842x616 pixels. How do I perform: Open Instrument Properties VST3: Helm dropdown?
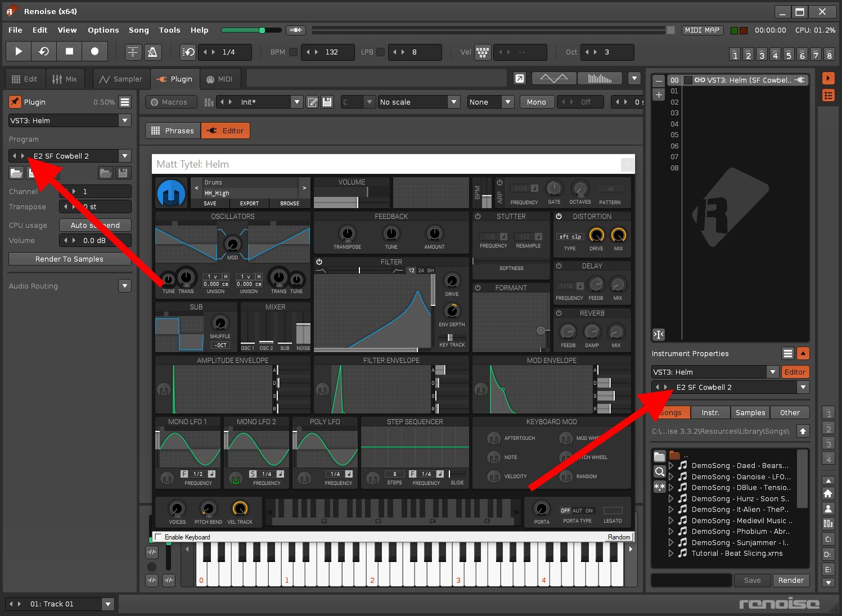click(x=714, y=372)
